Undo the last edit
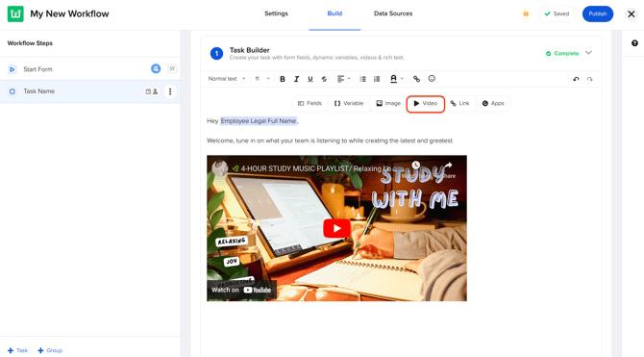Screen dimensions: 644x357 click(x=576, y=79)
